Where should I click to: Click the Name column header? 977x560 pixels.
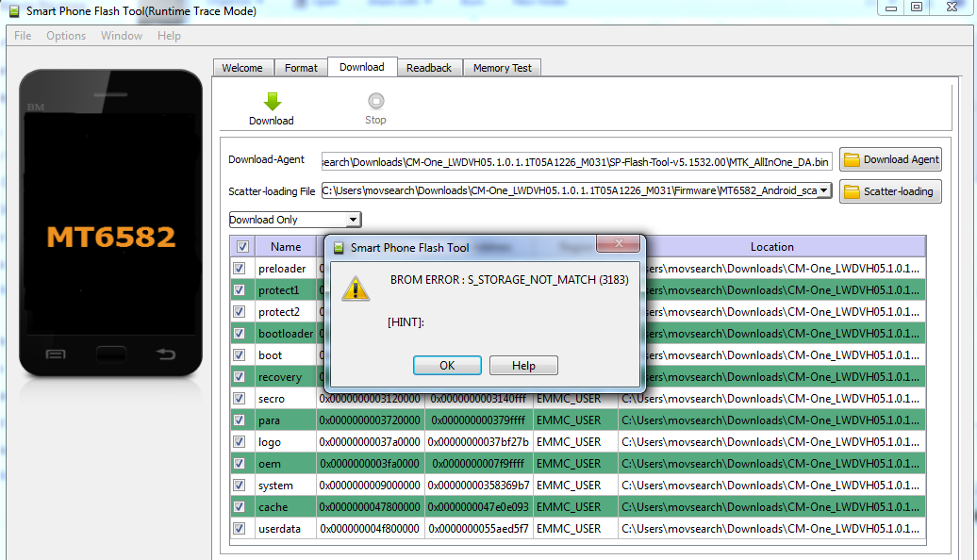286,247
